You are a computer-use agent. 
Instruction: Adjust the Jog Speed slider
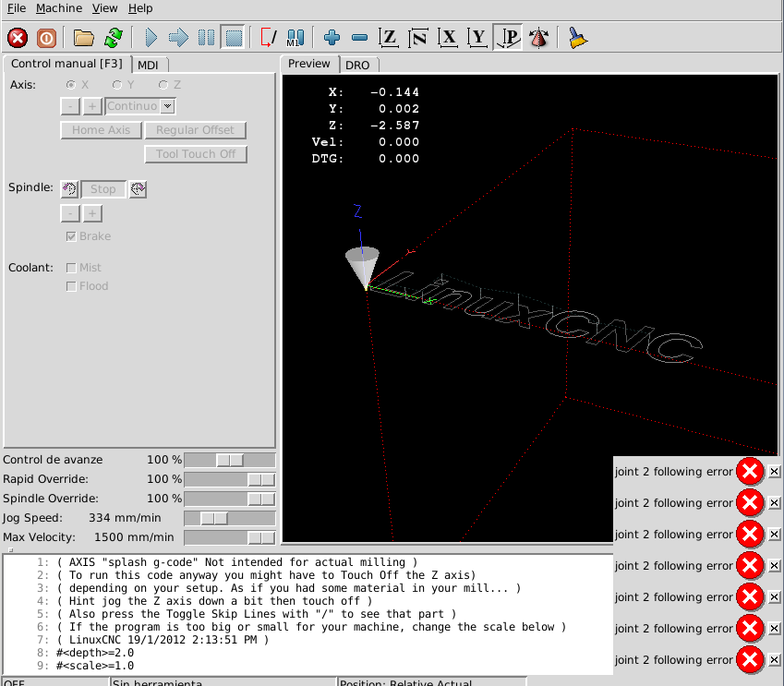[x=214, y=518]
